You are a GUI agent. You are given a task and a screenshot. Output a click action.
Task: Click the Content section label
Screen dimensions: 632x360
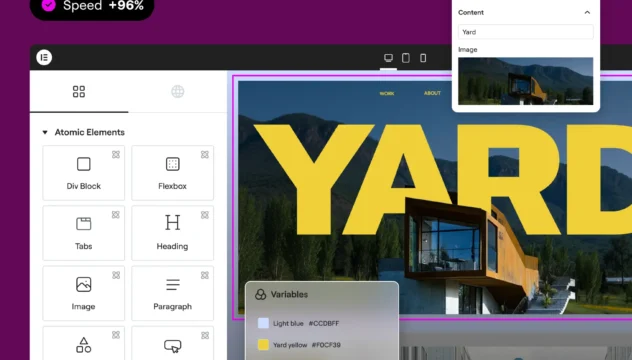tap(471, 12)
